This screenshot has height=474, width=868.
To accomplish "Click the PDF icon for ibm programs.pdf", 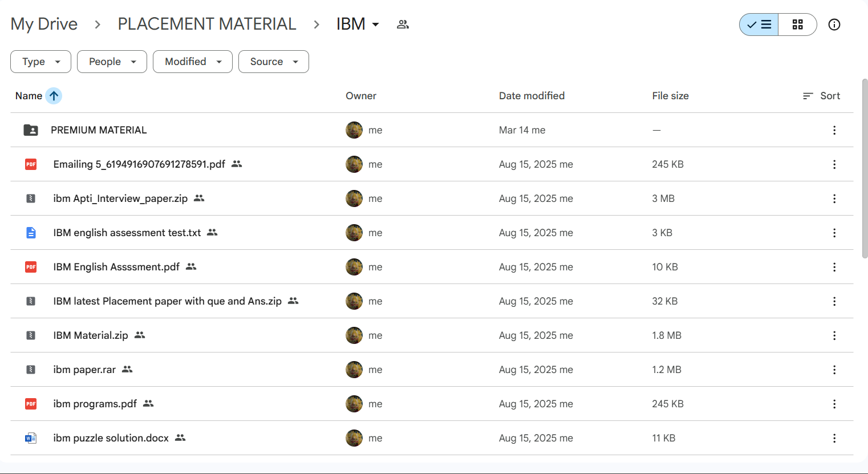I will [x=31, y=404].
